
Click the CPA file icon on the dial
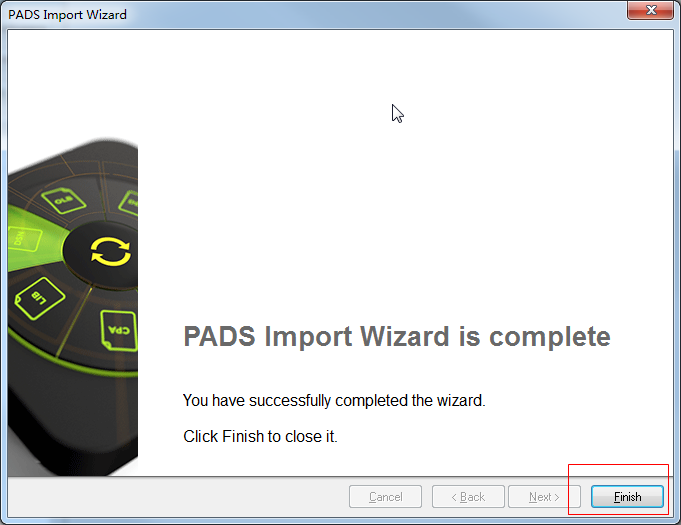click(x=119, y=330)
